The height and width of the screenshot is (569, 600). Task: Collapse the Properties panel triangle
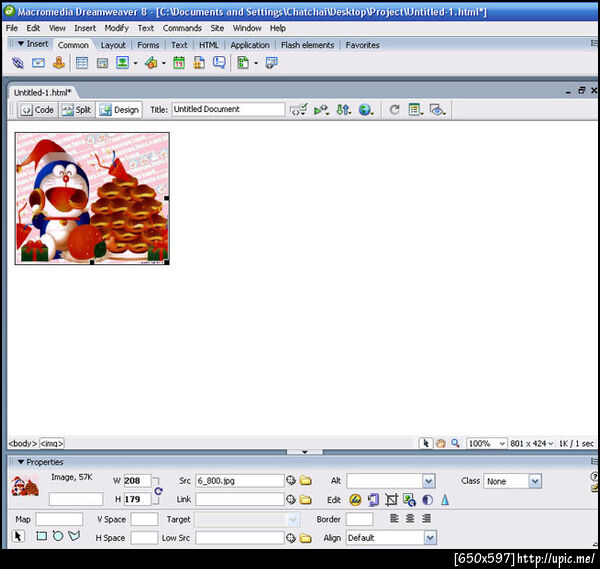pos(21,462)
